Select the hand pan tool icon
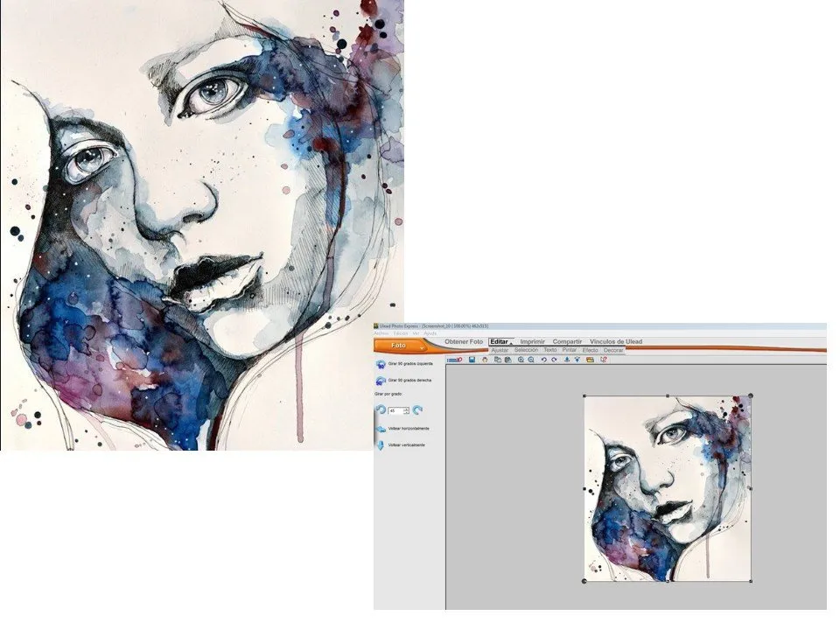840x630 pixels. 485,360
